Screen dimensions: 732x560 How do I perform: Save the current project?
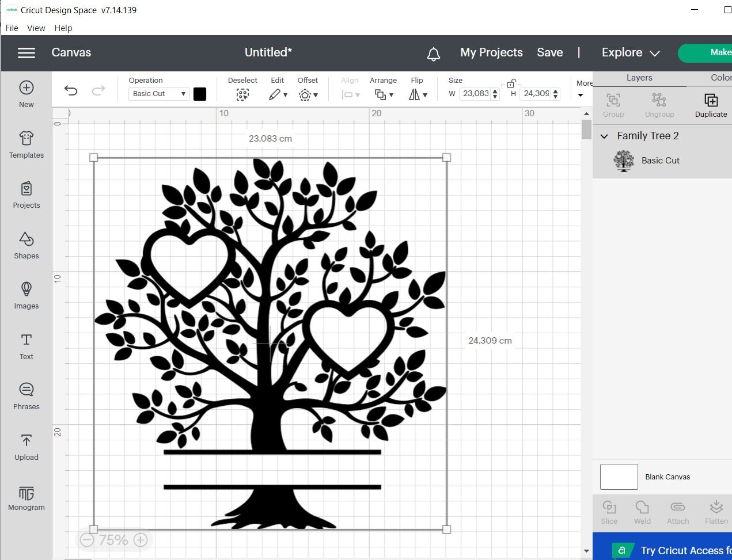pos(549,52)
